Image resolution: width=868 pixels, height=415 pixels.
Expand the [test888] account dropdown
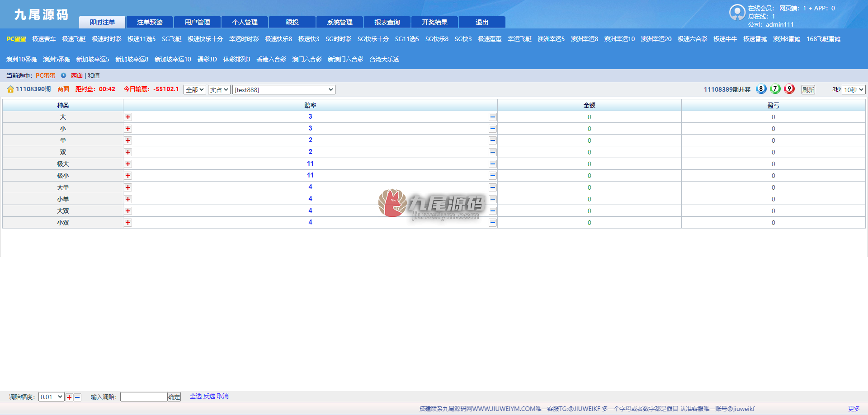pyautogui.click(x=284, y=90)
